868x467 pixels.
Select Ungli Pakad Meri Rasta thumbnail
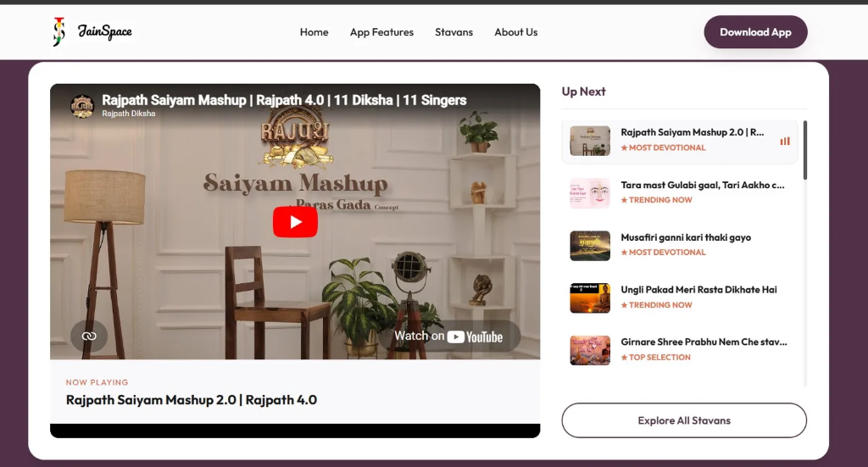click(x=590, y=298)
